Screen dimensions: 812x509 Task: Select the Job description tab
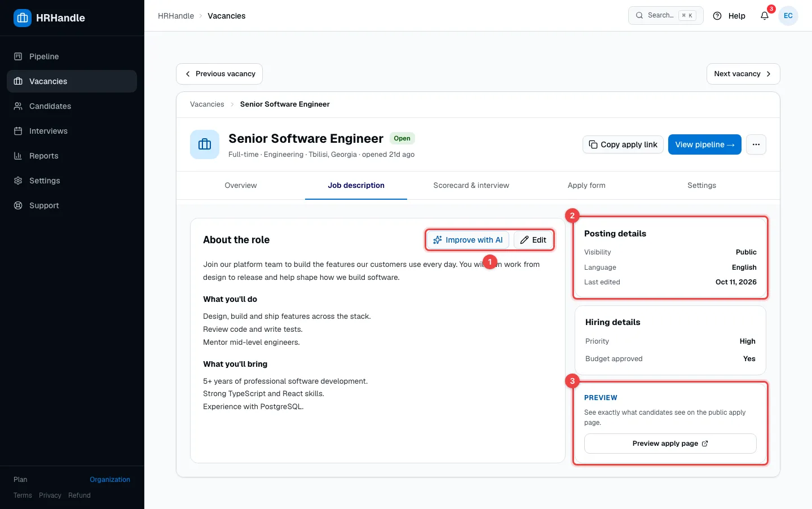[356, 186]
